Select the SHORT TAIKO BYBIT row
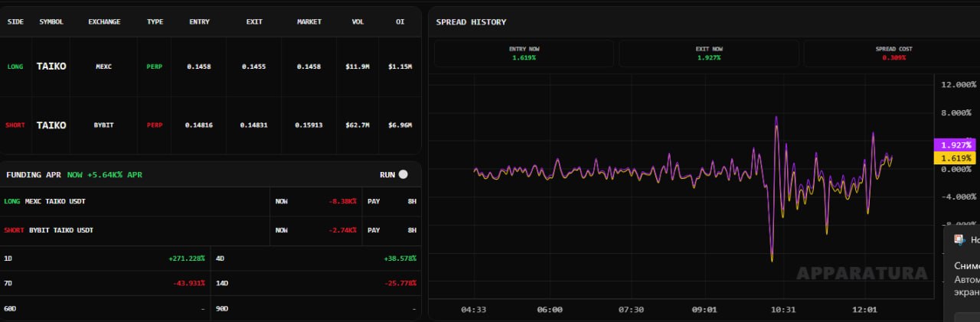 (211, 125)
